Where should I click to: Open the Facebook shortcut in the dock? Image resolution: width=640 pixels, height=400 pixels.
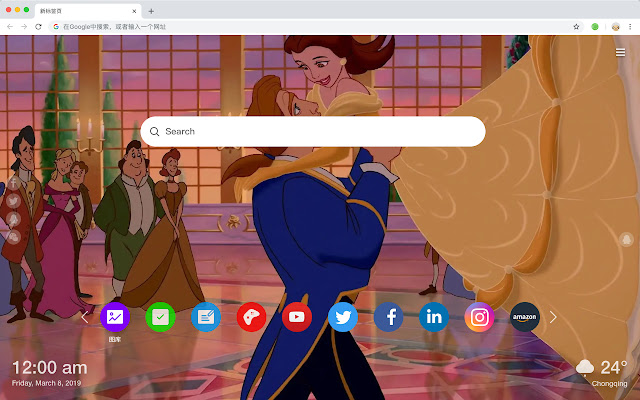(388, 317)
